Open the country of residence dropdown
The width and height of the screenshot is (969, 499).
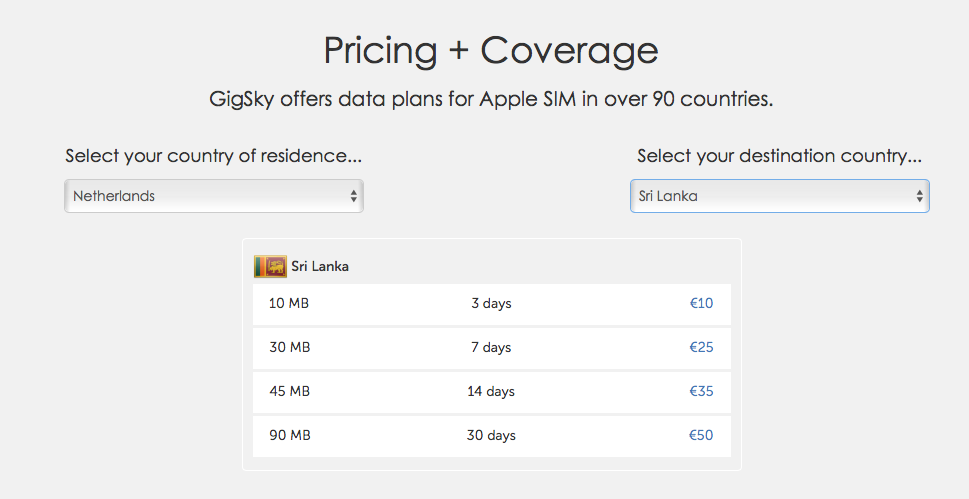[x=214, y=196]
